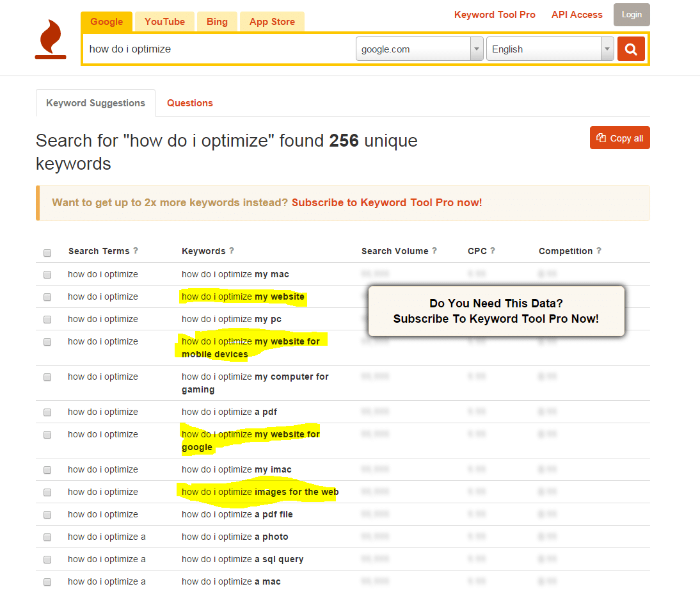Click the Keywords column header
Viewport: 700px width, 591px height.
(203, 251)
